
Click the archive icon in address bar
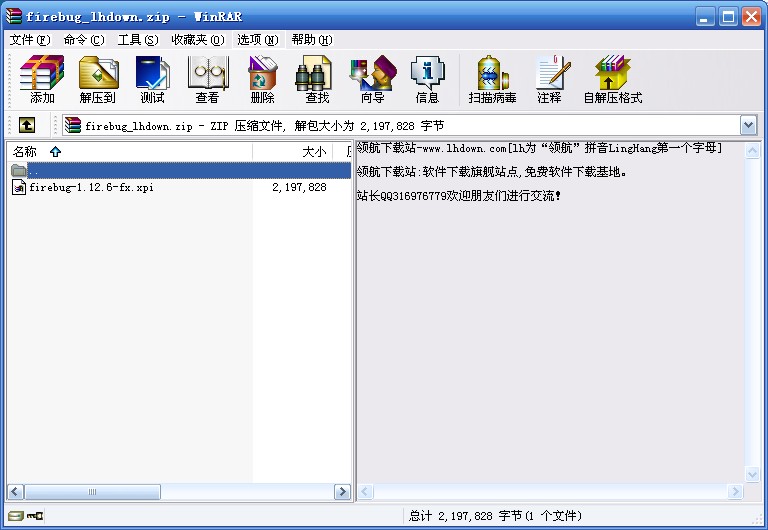72,125
